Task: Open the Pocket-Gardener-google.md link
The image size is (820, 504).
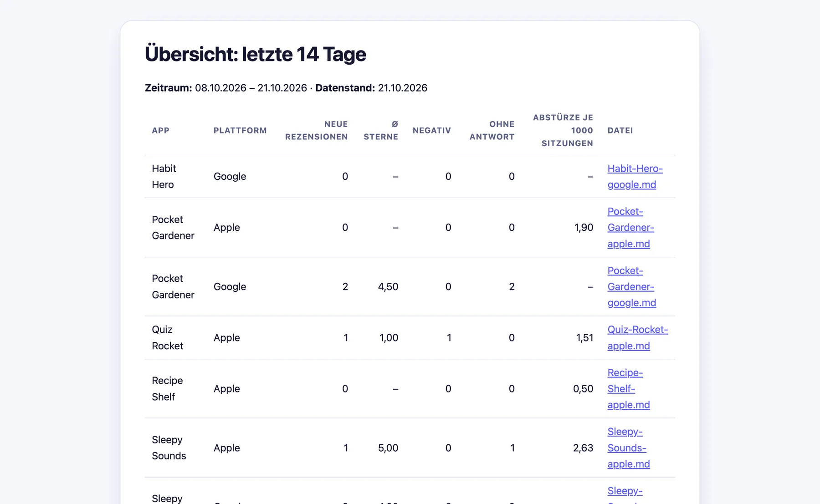Action: [631, 286]
